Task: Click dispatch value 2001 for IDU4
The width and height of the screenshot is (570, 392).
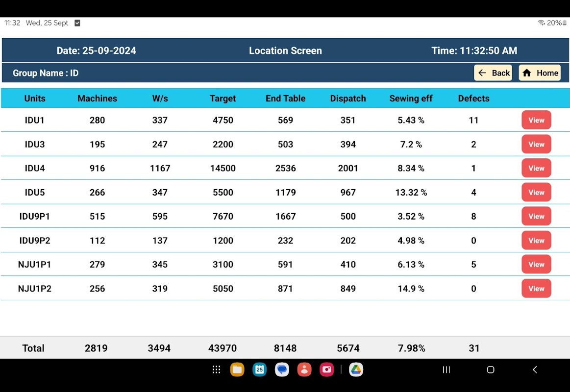Action: pos(348,168)
